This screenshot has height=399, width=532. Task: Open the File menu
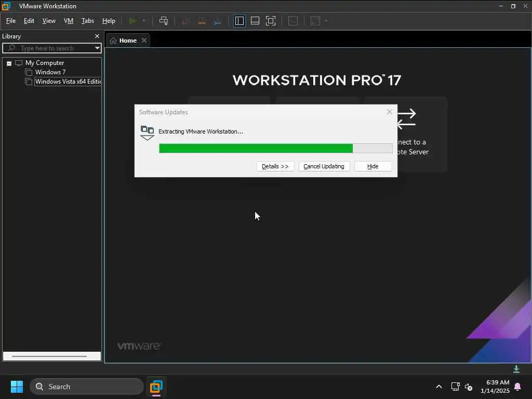coord(11,21)
